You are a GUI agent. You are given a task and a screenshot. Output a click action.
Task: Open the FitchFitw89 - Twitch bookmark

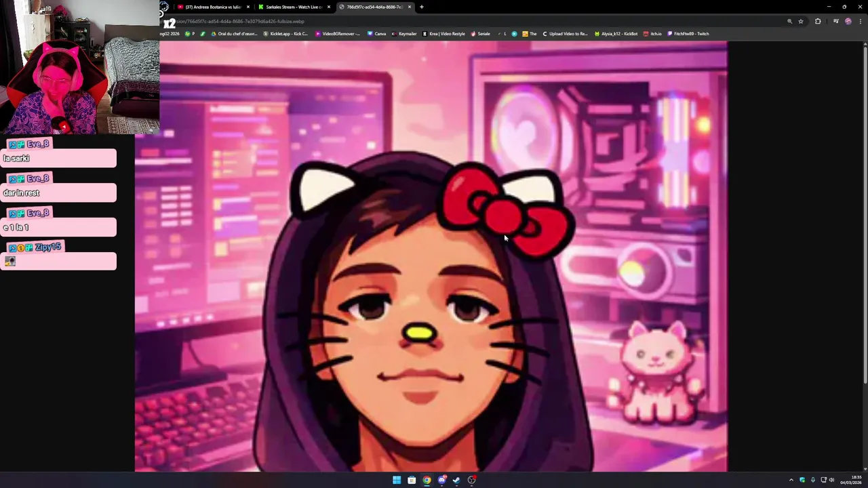tap(688, 33)
